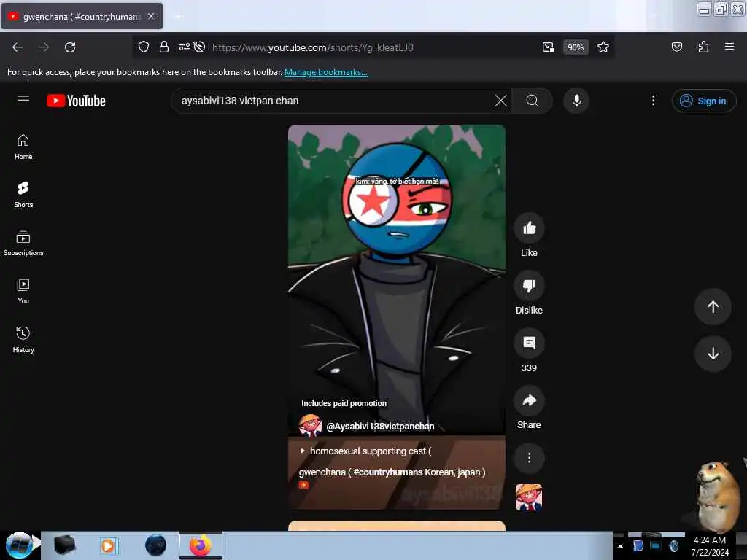Click the search magnifier button
747x560 pixels.
coord(532,101)
